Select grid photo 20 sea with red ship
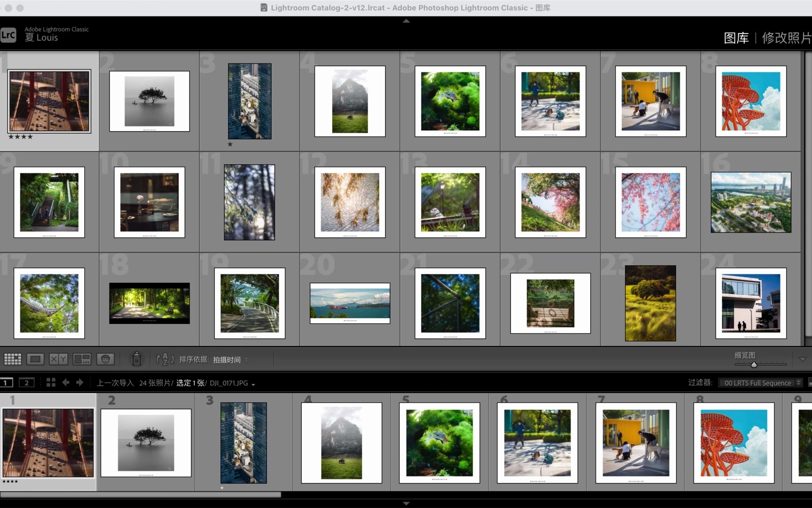The image size is (812, 508). 350,303
